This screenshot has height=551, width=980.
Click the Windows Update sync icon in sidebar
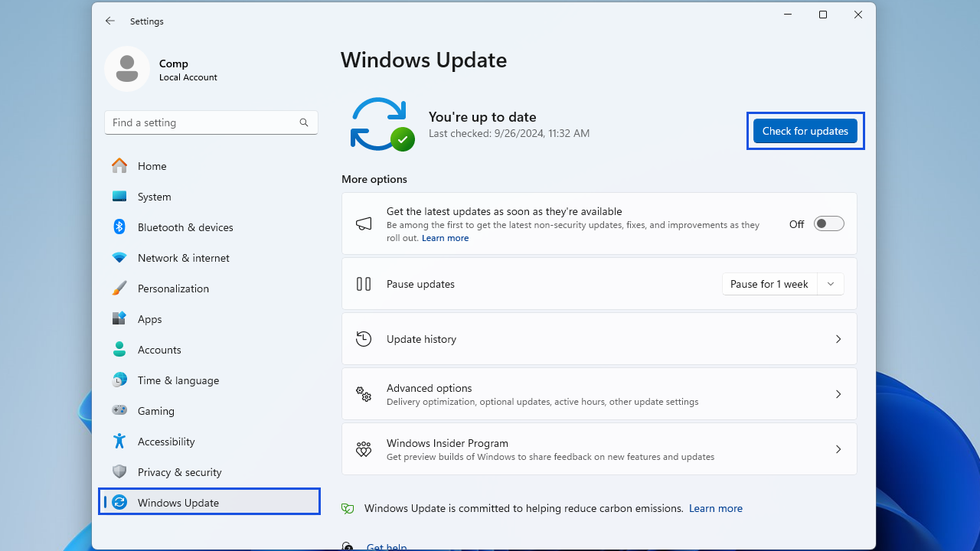(x=119, y=502)
